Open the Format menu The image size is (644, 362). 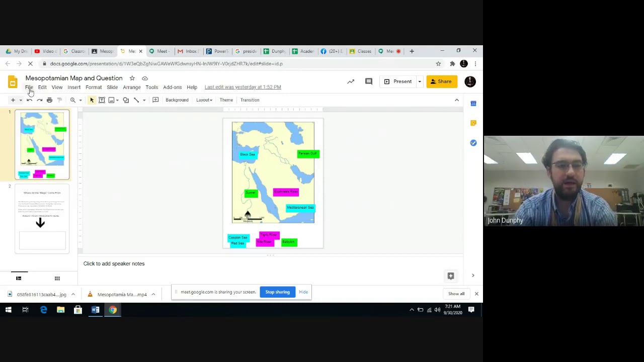(94, 87)
